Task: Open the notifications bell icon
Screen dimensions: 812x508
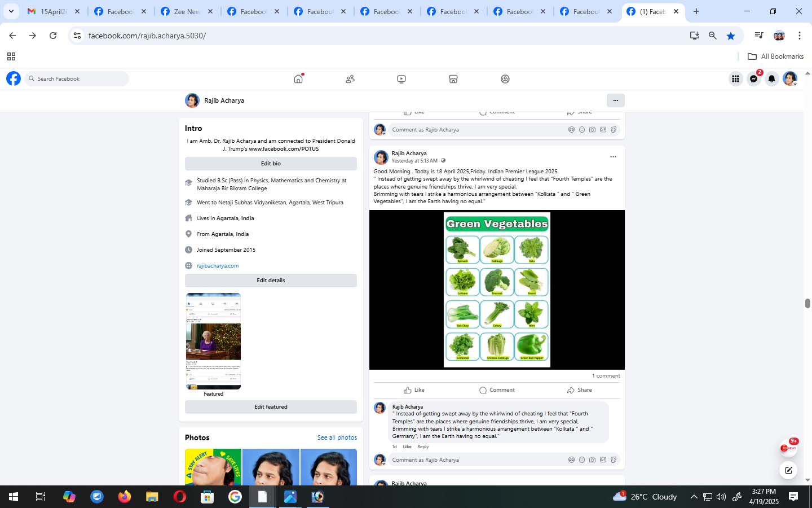Action: [772, 79]
